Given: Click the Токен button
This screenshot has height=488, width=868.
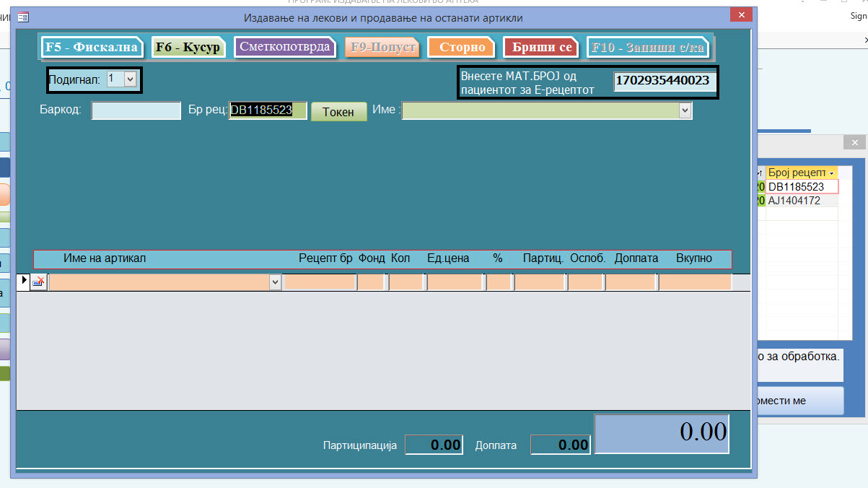Looking at the screenshot, I should pos(338,111).
